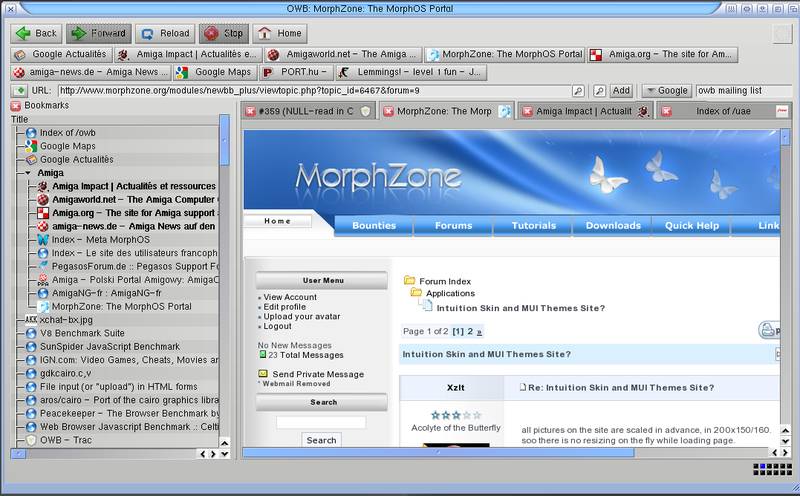
Task: Select 'Google Maps' bookmark in tree
Action: click(x=68, y=146)
